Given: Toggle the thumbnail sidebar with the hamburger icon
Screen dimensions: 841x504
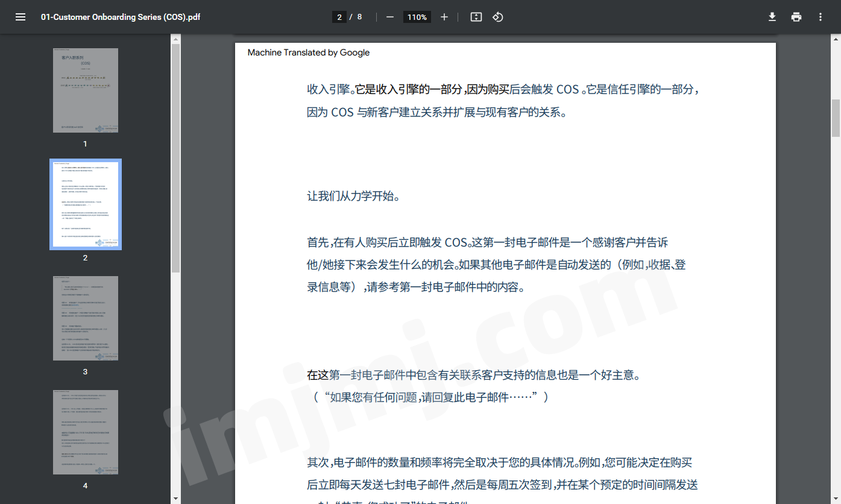Looking at the screenshot, I should click(20, 17).
